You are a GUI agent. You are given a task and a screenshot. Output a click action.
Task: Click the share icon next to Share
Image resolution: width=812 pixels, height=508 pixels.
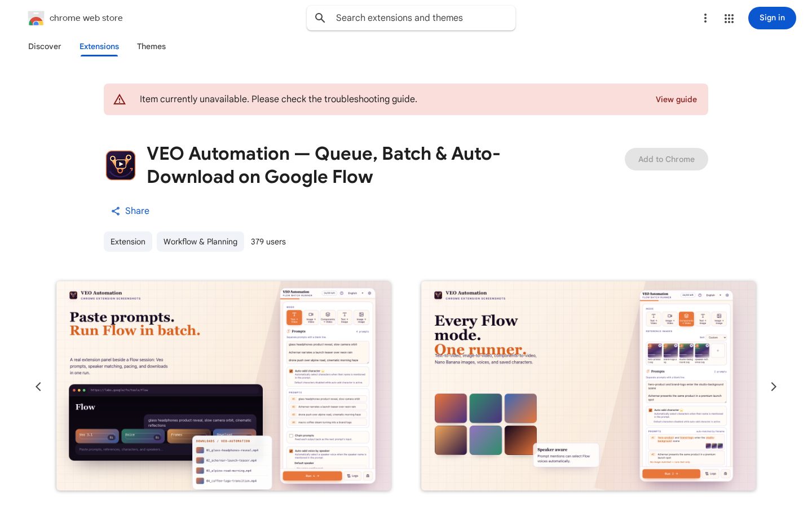(116, 211)
